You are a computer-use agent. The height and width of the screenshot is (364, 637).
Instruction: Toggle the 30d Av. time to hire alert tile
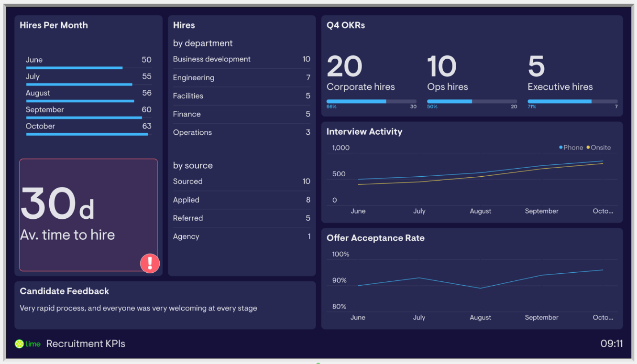click(x=88, y=215)
